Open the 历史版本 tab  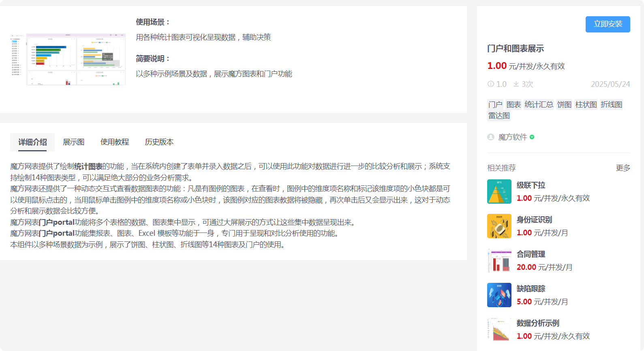point(159,142)
